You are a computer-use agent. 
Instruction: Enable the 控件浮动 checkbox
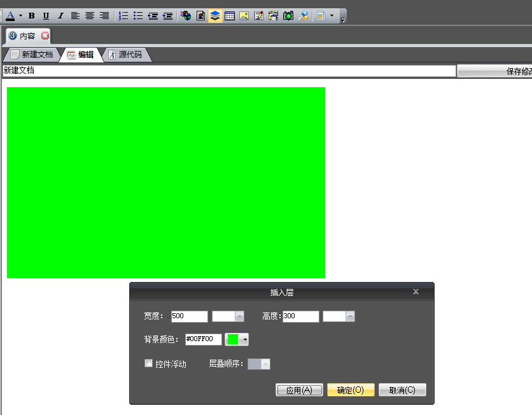pyautogui.click(x=149, y=363)
